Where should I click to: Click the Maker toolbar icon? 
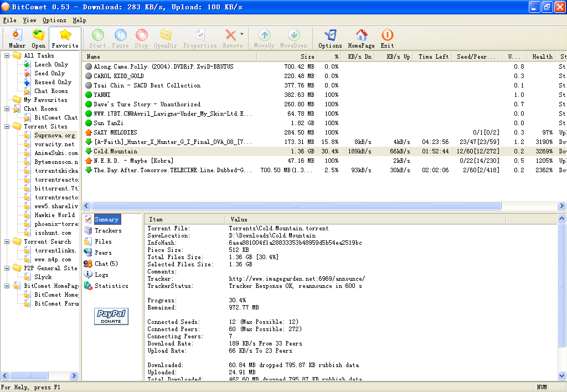17,38
